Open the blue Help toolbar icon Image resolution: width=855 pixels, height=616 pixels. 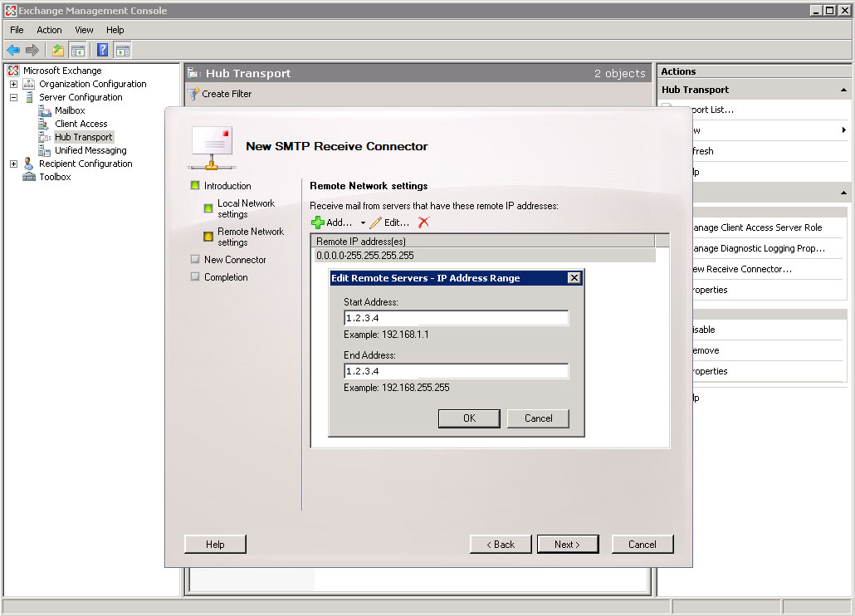point(102,50)
